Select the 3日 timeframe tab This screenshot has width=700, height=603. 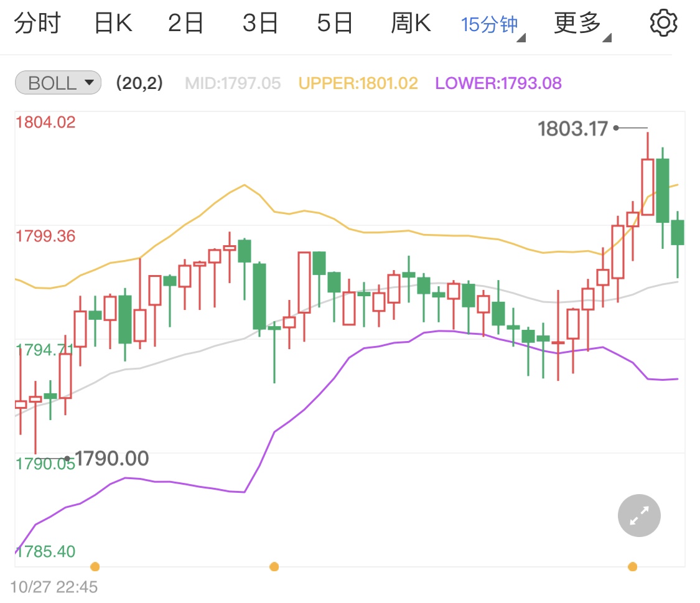pos(260,23)
